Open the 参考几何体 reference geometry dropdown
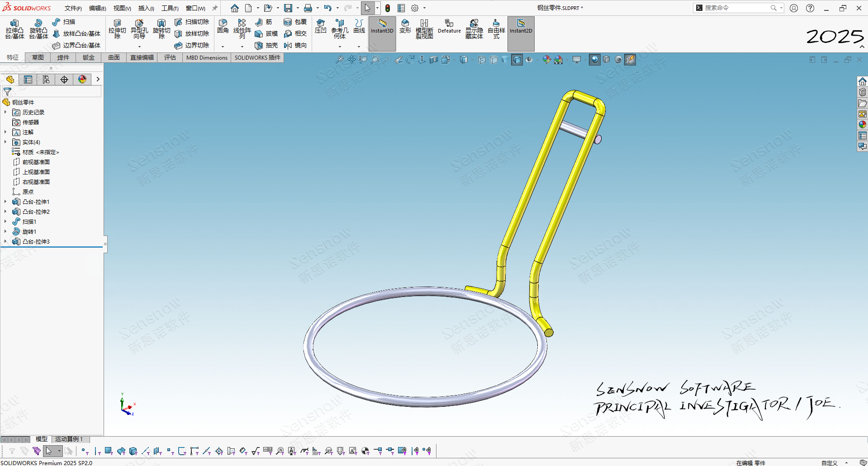The width and height of the screenshot is (868, 466). click(x=340, y=47)
